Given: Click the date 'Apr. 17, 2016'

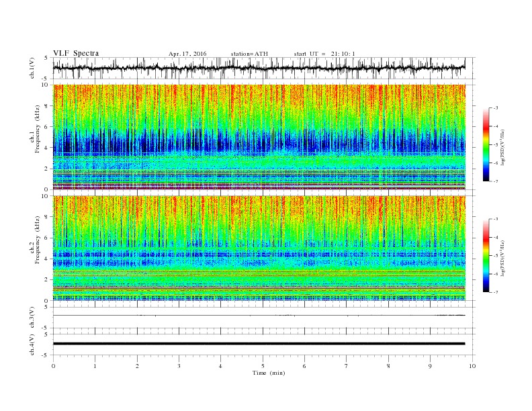Looking at the screenshot, I should pyautogui.click(x=187, y=54).
